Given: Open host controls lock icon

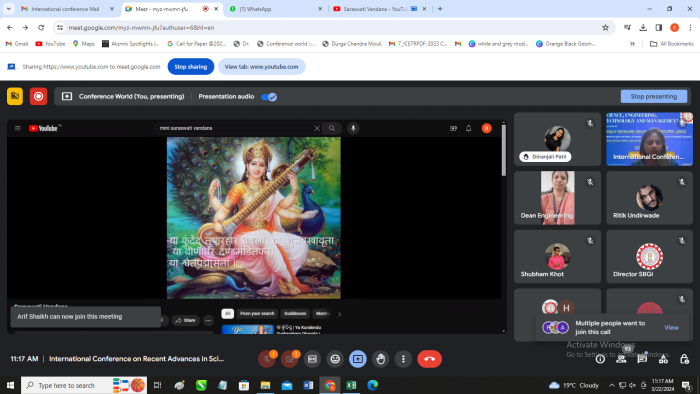Looking at the screenshot, I should [x=684, y=359].
